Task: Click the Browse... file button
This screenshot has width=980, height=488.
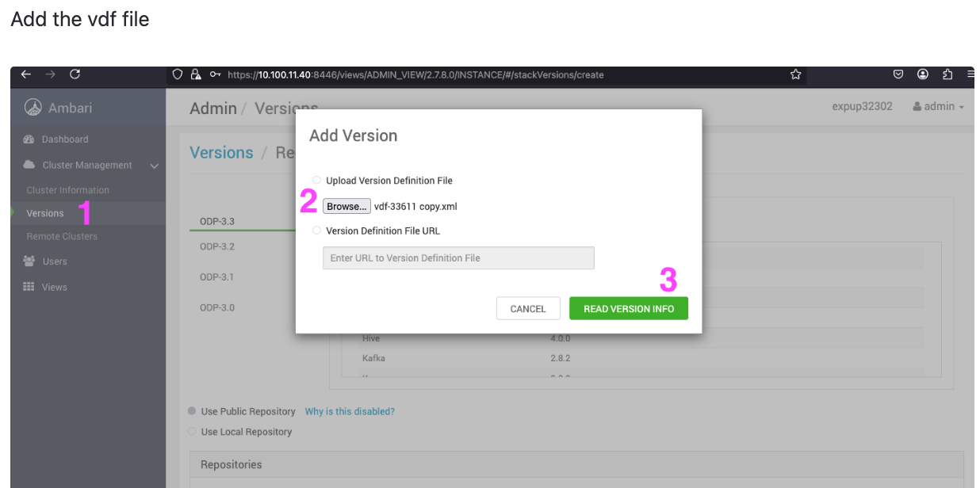Action: [x=346, y=207]
